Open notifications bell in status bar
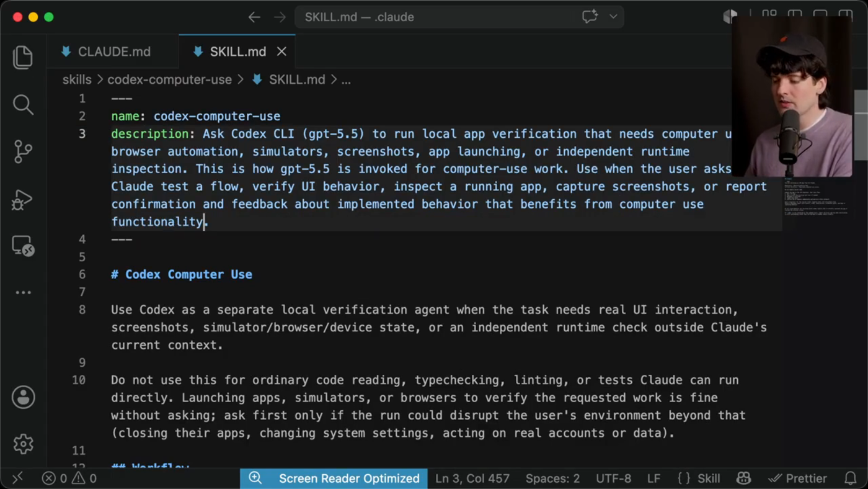Screen dimensions: 868x489 tap(851, 478)
